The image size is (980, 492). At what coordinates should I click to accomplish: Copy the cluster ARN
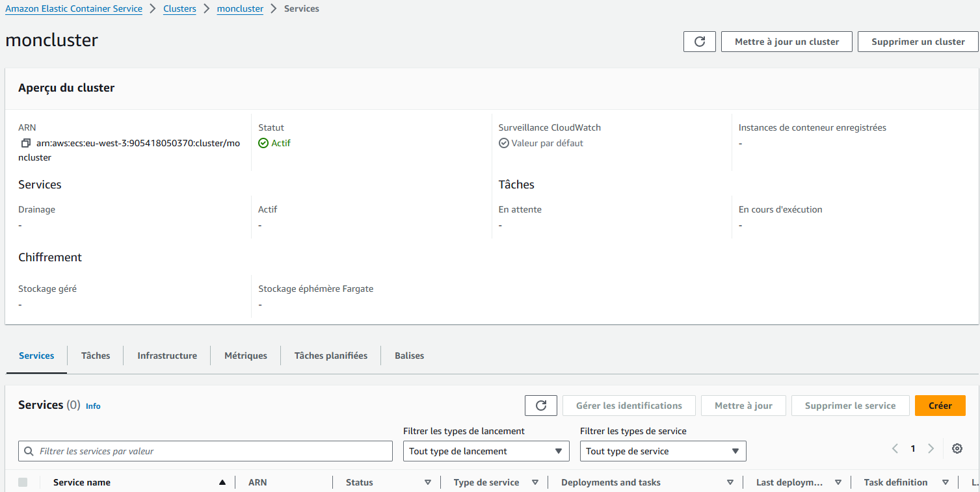tap(26, 143)
